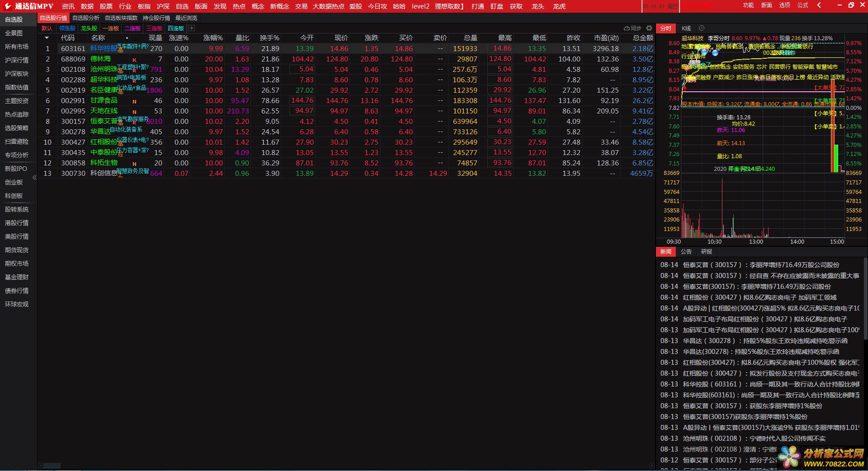Open the 数据 menu
The height and width of the screenshot is (471, 868).
tap(87, 6)
